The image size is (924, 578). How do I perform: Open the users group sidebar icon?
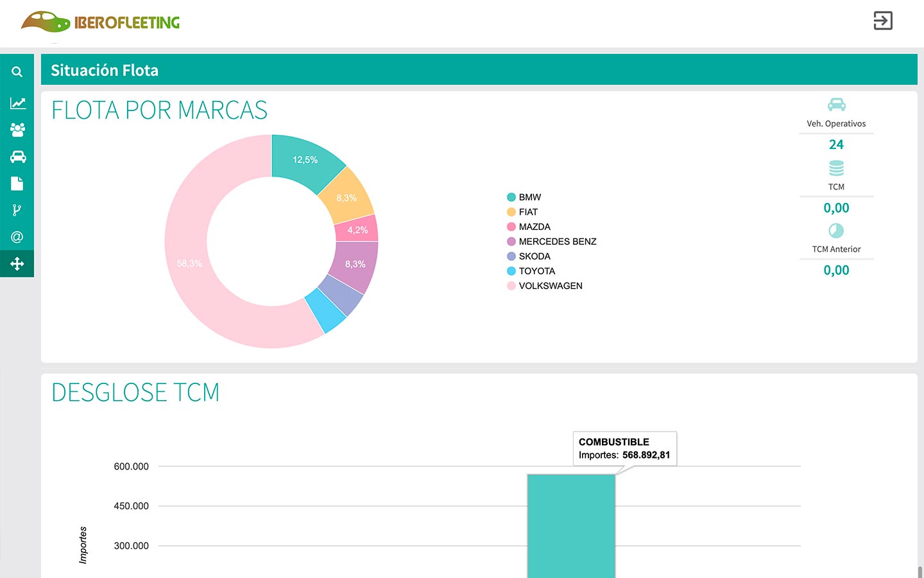[x=17, y=130]
